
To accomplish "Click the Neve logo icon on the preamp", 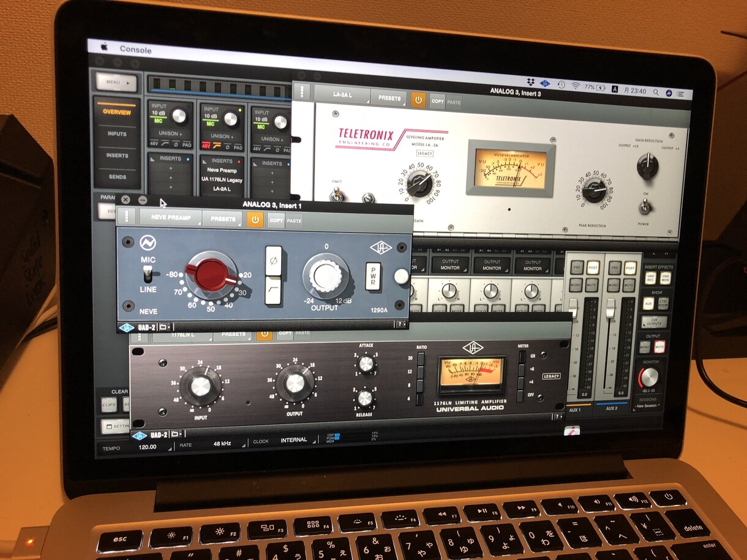I will [148, 244].
